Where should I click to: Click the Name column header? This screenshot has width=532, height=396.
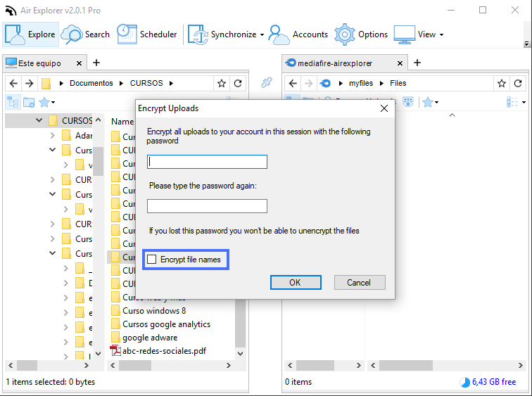(x=122, y=122)
